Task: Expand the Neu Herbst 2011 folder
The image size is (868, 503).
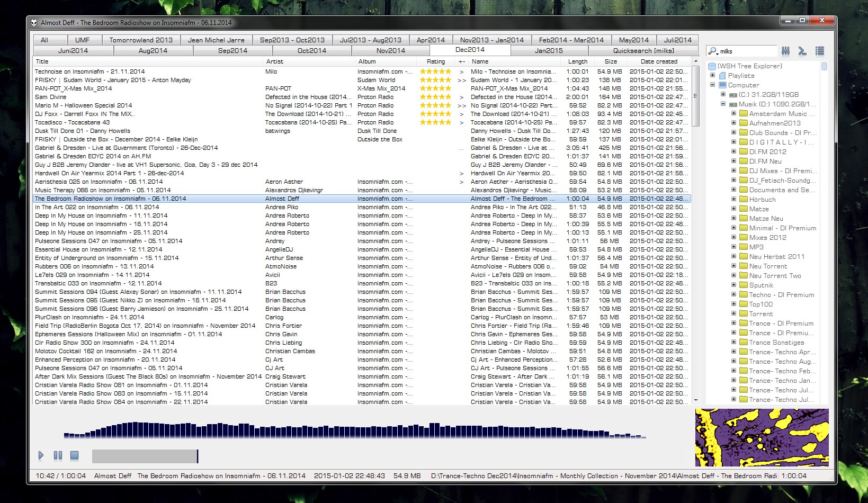Action: click(x=733, y=256)
